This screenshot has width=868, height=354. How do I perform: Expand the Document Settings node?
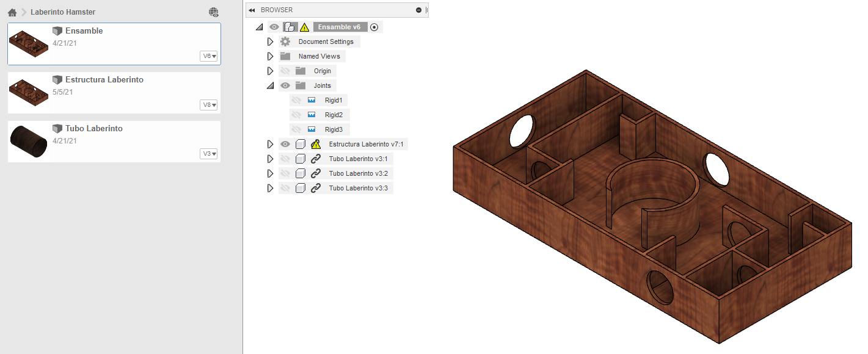(270, 42)
